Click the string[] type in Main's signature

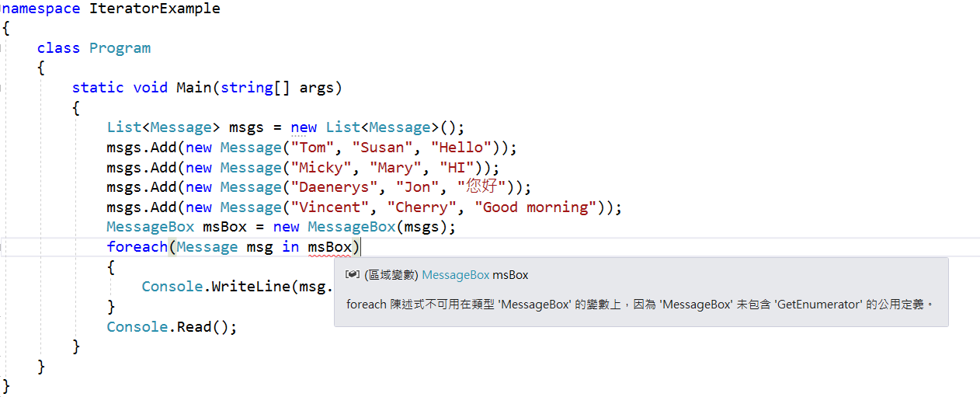click(x=255, y=88)
